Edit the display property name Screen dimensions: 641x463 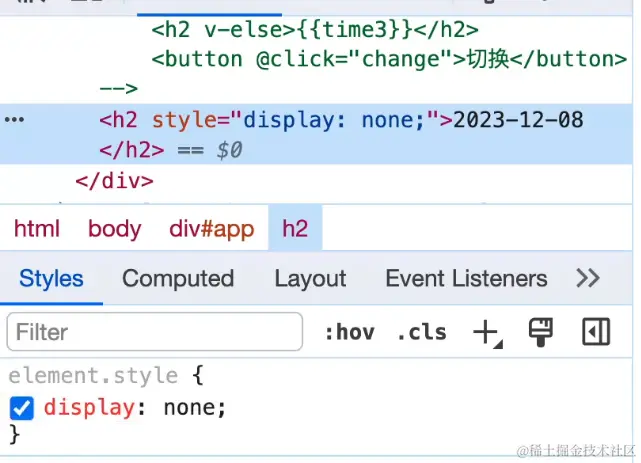[90, 407]
